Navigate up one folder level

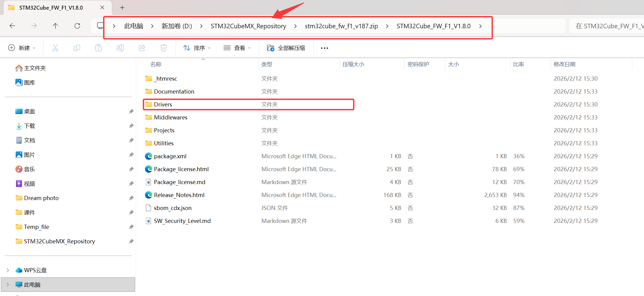coord(55,26)
